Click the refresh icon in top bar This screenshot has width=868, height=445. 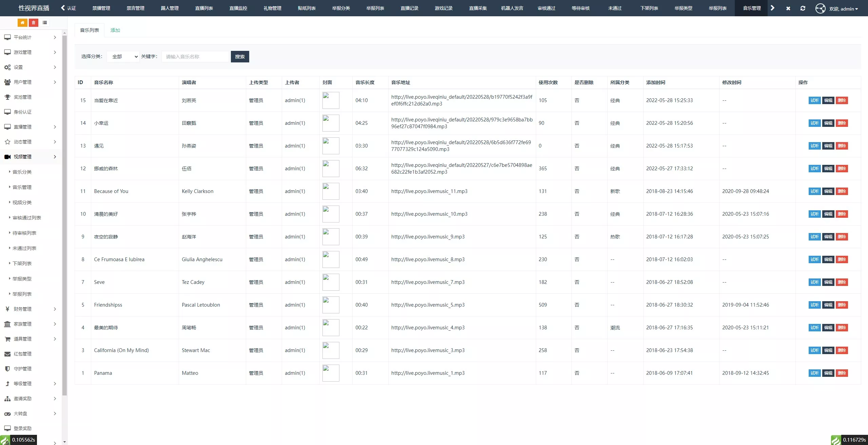[x=803, y=8]
